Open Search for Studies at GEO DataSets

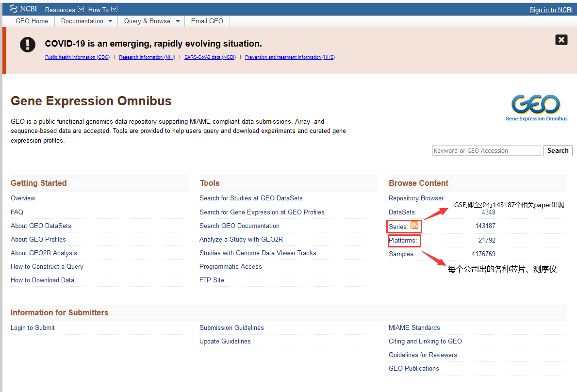coord(251,198)
